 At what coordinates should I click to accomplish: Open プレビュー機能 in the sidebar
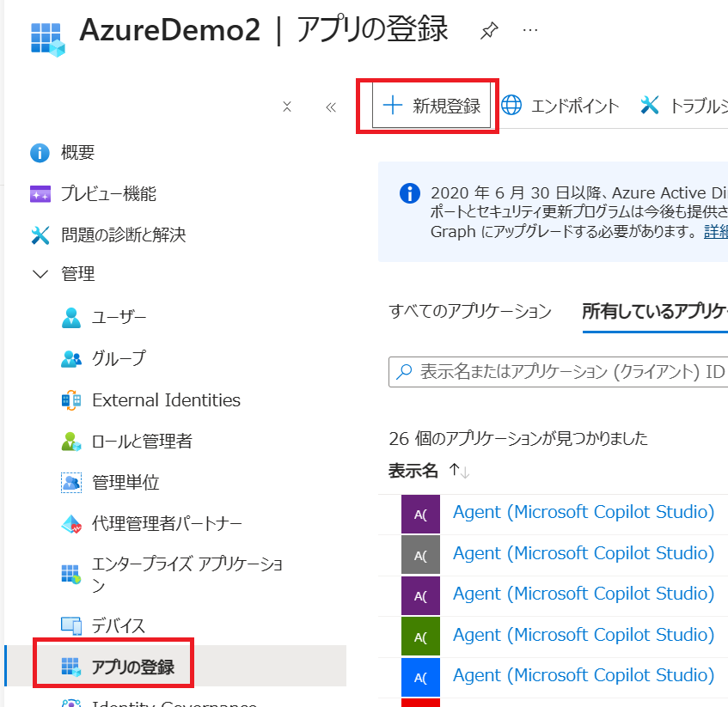pyautogui.click(x=108, y=194)
